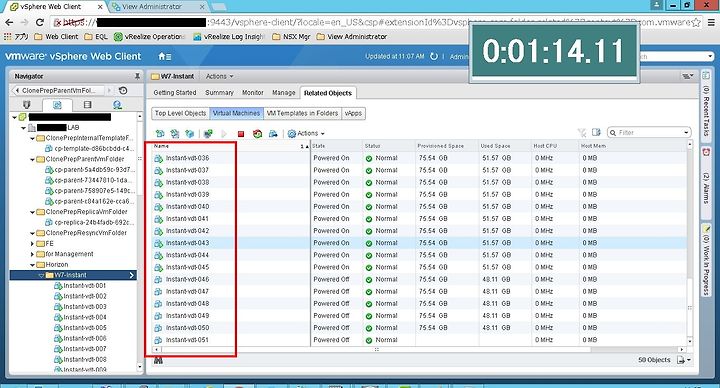Image resolution: width=720 pixels, height=388 pixels.
Task: Click the Filter input field
Action: pos(649,133)
